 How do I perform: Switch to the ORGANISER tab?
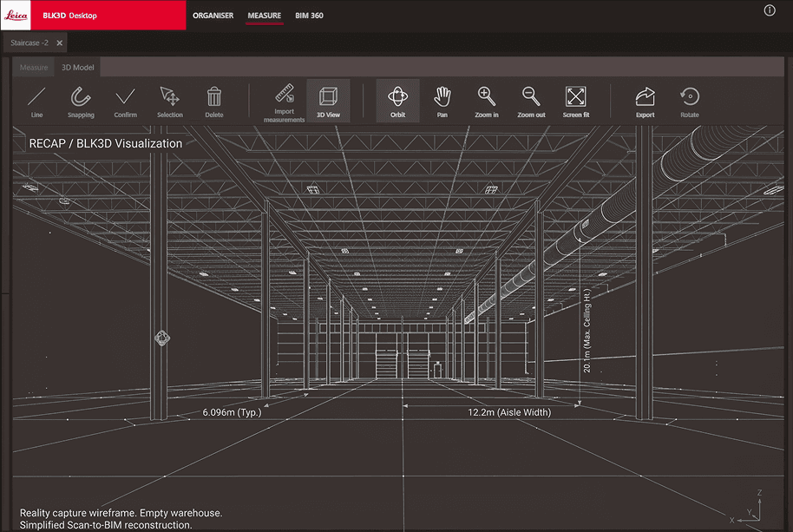(213, 16)
